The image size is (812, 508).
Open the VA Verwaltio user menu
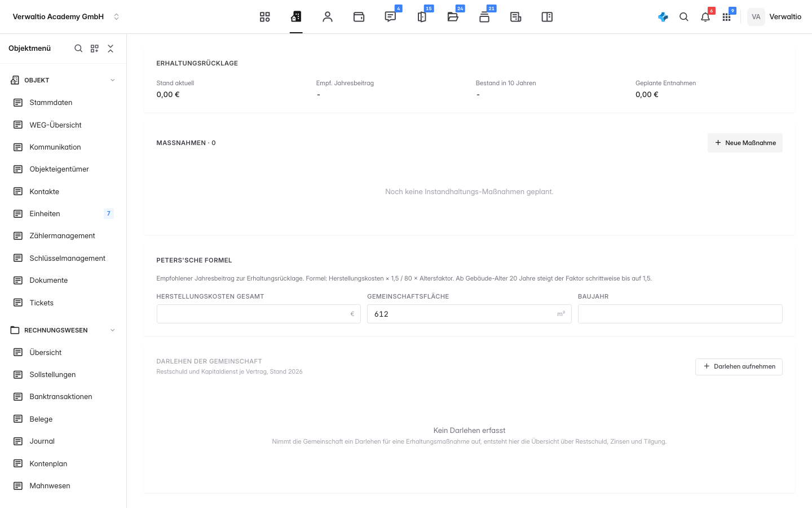pyautogui.click(x=775, y=17)
